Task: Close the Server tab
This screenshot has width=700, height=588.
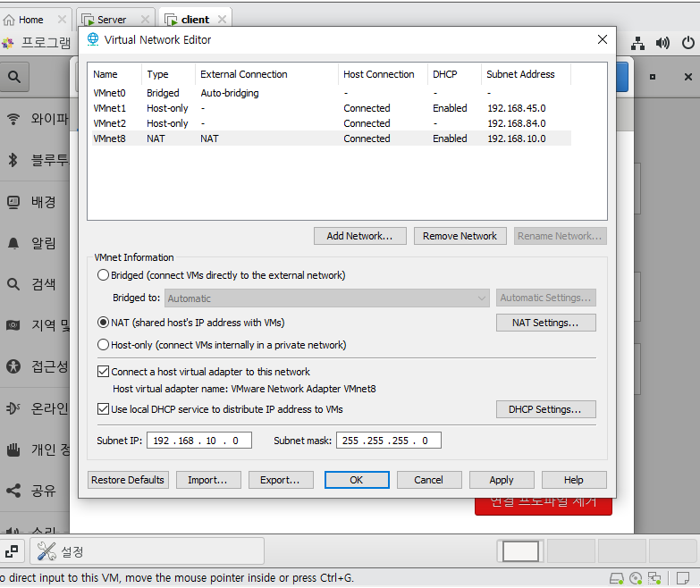Action: [145, 19]
